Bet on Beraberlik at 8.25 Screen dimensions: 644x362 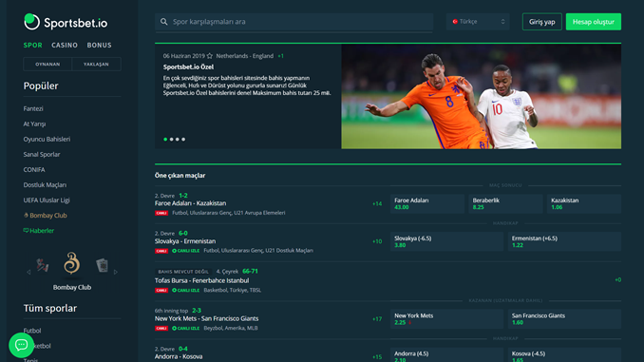click(505, 204)
